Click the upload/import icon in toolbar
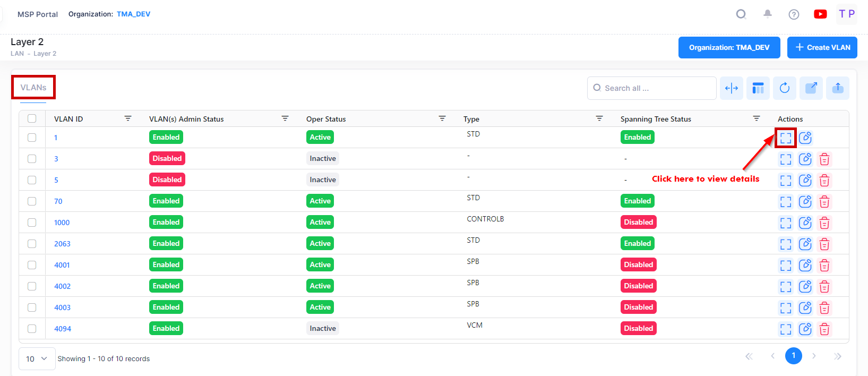868x376 pixels. (x=837, y=88)
